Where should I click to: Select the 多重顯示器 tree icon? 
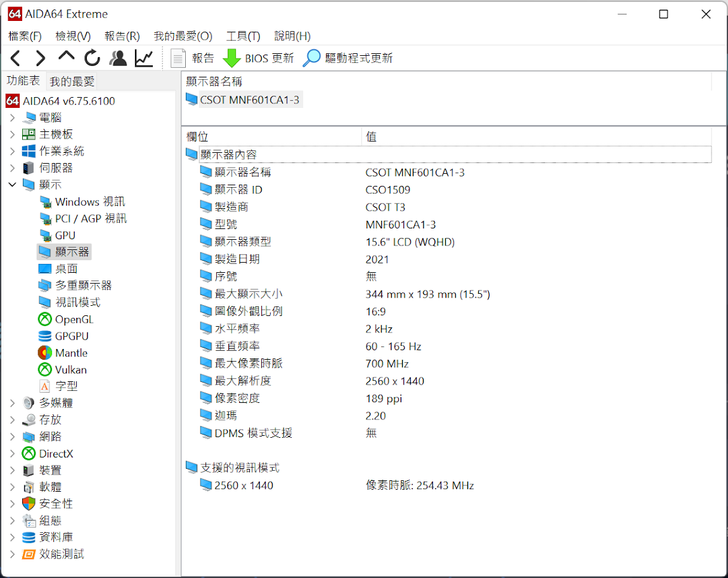click(x=44, y=286)
